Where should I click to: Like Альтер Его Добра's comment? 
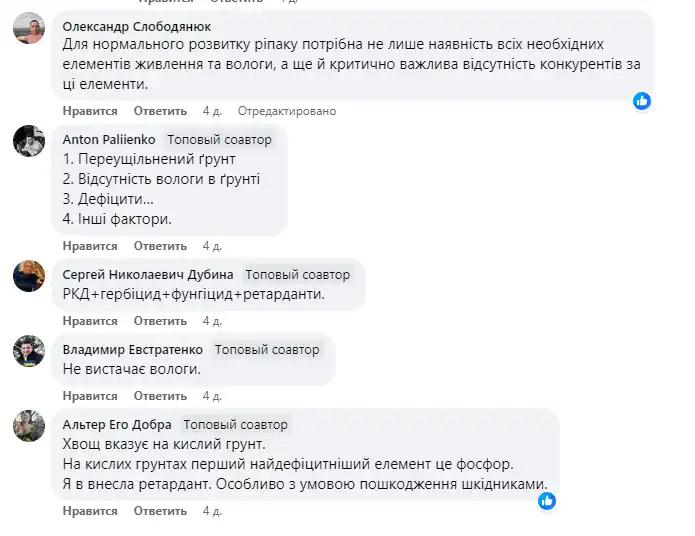coord(90,511)
